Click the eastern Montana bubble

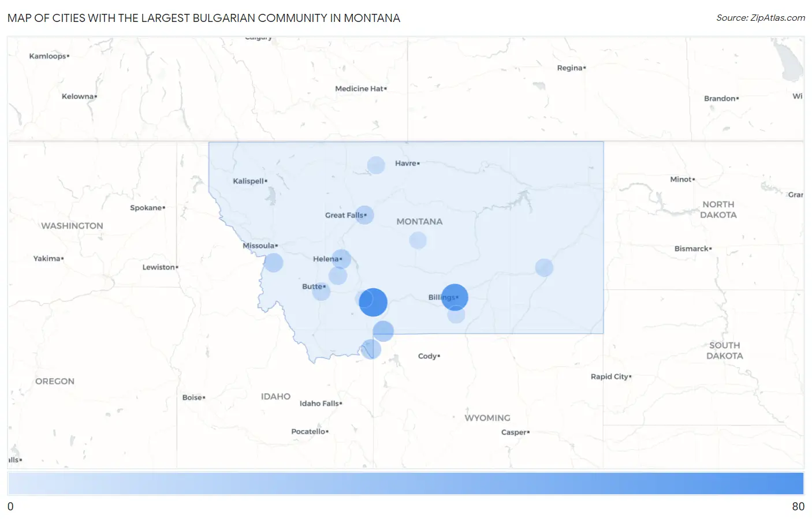544,267
